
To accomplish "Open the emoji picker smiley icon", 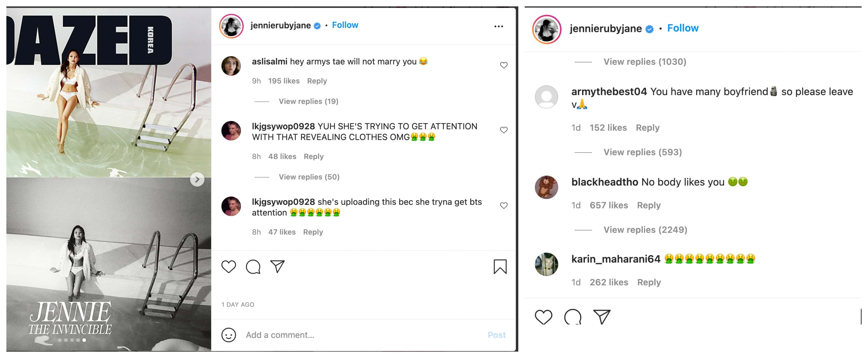I will [228, 335].
